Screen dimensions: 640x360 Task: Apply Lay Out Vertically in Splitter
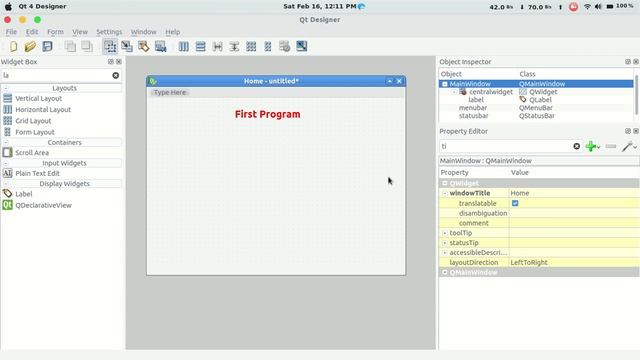point(234,47)
